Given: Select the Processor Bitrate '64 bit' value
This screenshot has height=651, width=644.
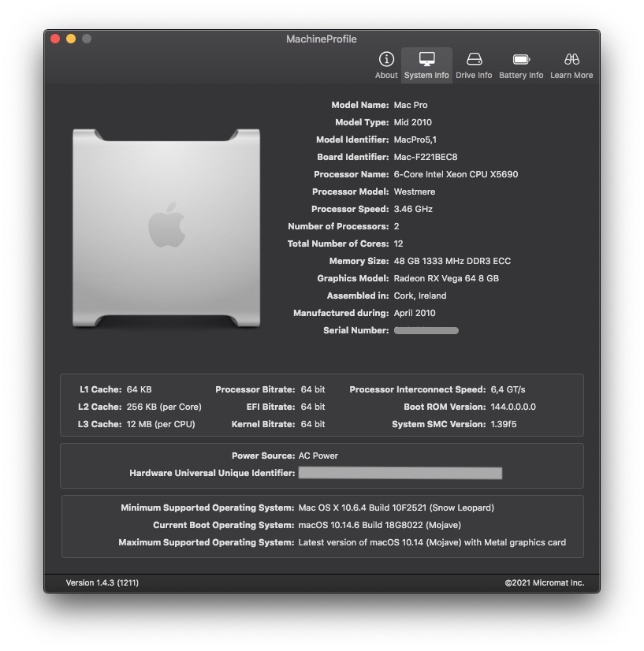Looking at the screenshot, I should (x=313, y=390).
